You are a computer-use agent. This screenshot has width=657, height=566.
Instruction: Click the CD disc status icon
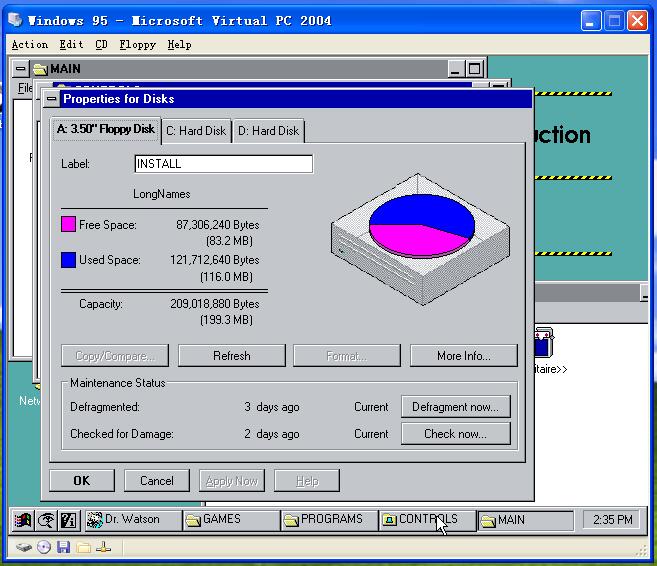(44, 547)
